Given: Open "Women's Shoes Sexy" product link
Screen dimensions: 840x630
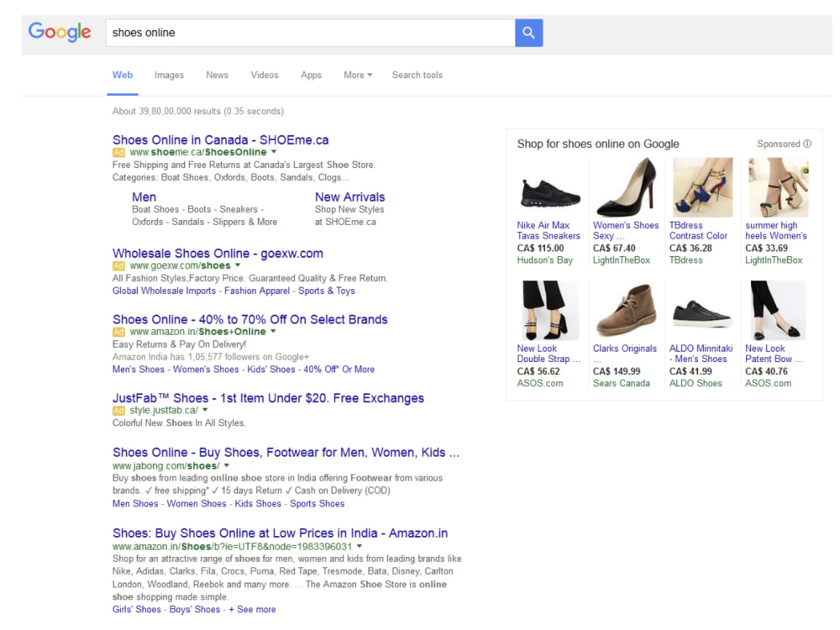Looking at the screenshot, I should [x=626, y=231].
